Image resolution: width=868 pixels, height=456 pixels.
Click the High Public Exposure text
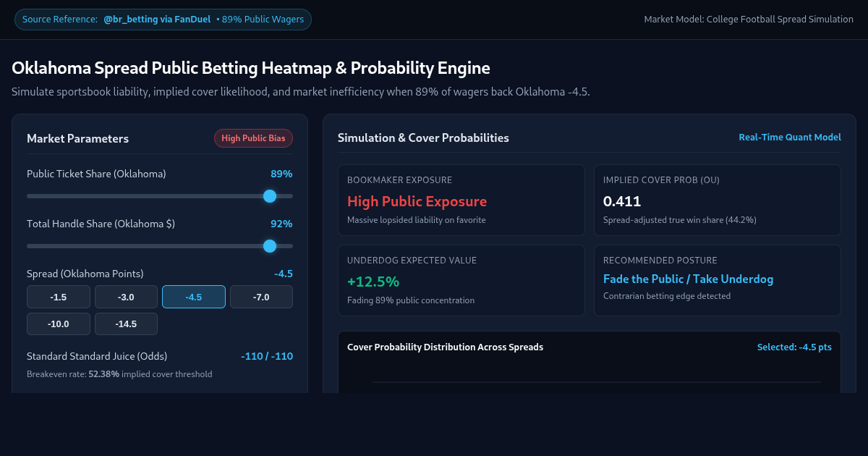click(417, 201)
